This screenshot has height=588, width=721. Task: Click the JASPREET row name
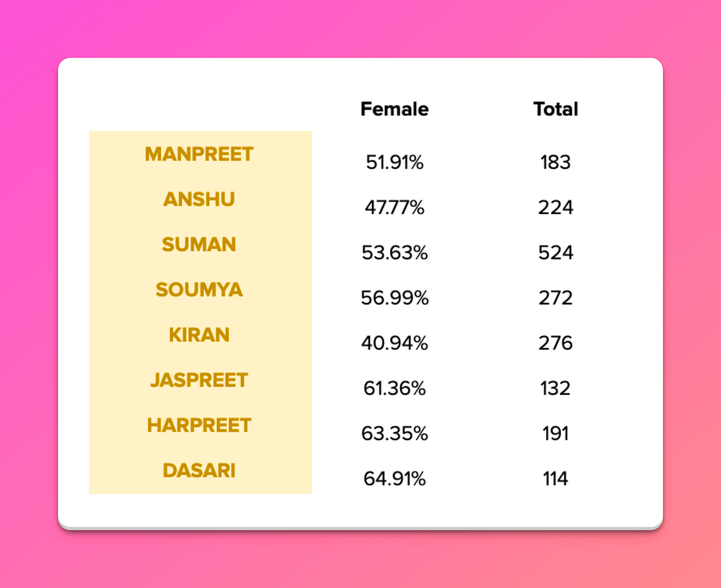coord(199,380)
